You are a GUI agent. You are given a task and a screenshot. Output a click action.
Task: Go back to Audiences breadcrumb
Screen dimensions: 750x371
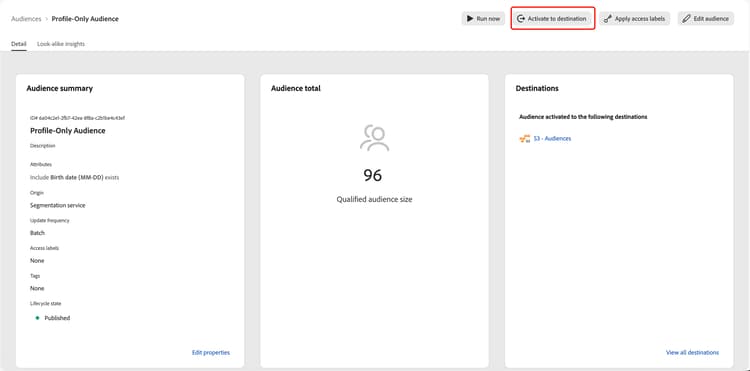[x=26, y=19]
